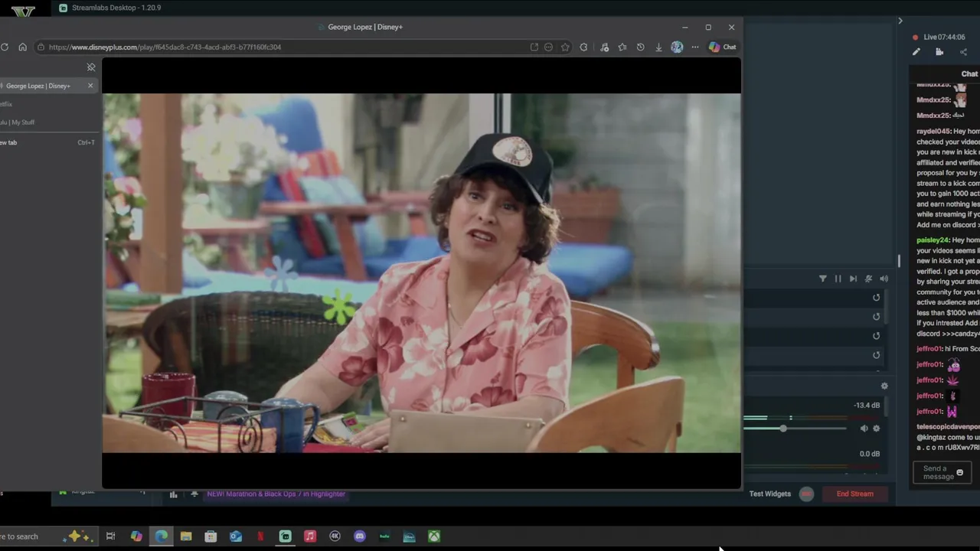
Task: Click the Disney+ video player
Action: tap(422, 273)
